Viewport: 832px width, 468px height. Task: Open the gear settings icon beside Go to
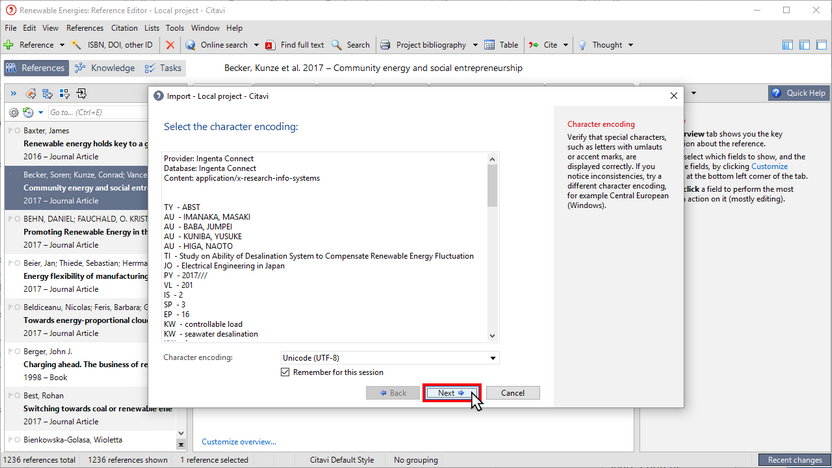coord(14,112)
